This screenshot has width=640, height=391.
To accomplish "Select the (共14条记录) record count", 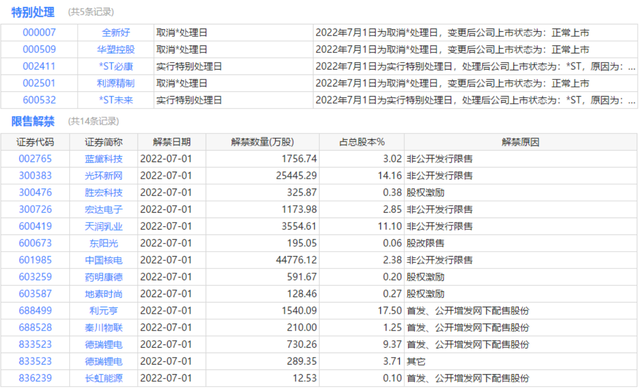I will click(x=93, y=121).
